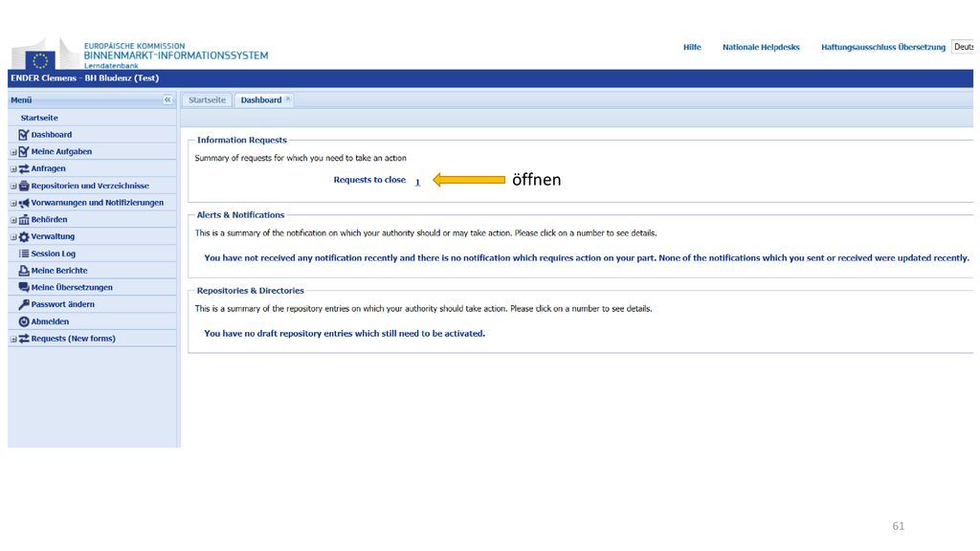Image resolution: width=980 pixels, height=551 pixels.
Task: Select Verwaltung menu entry
Action: [53, 236]
